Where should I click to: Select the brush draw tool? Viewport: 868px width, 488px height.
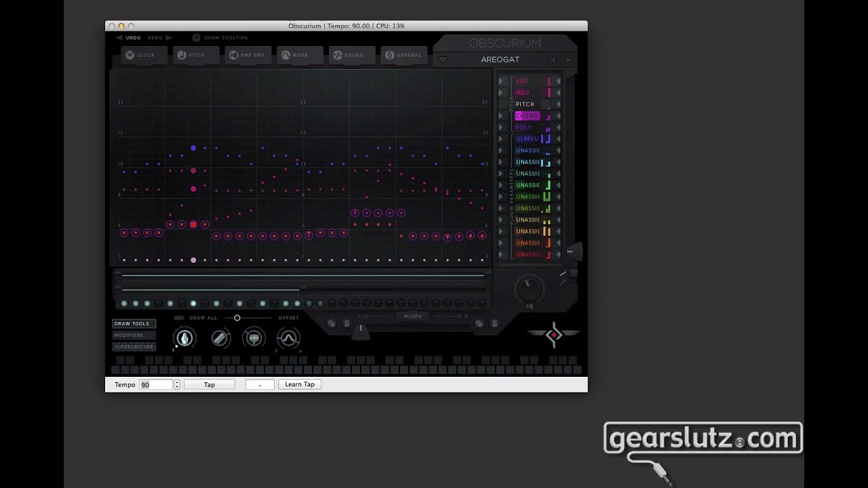point(254,338)
